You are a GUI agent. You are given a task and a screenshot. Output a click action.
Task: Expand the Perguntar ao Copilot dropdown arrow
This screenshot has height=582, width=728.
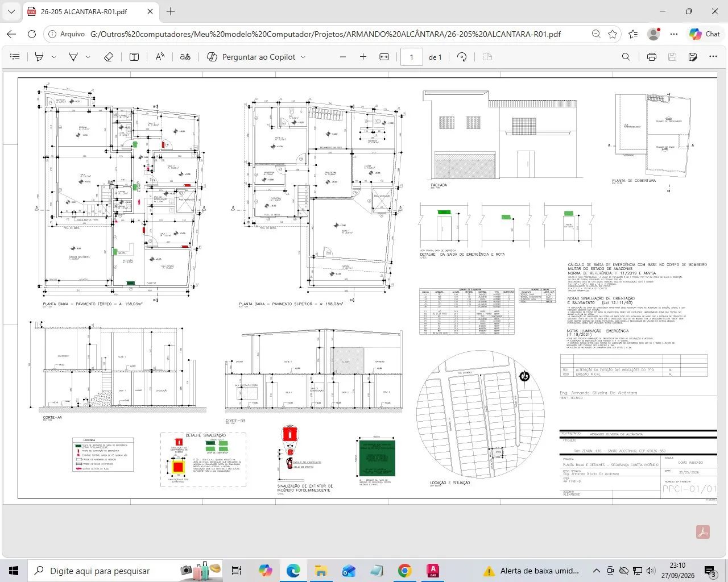[x=303, y=57]
